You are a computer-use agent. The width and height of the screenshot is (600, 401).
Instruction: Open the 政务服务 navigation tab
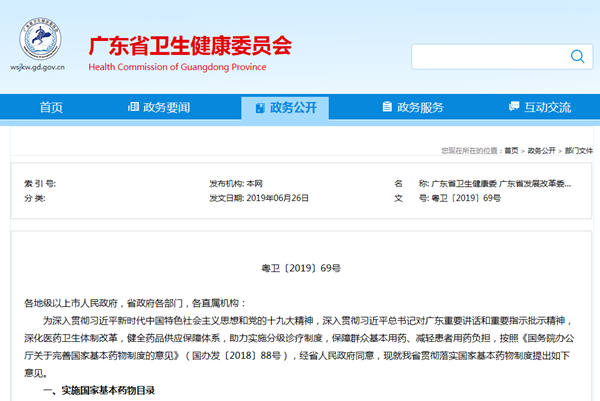coord(413,108)
